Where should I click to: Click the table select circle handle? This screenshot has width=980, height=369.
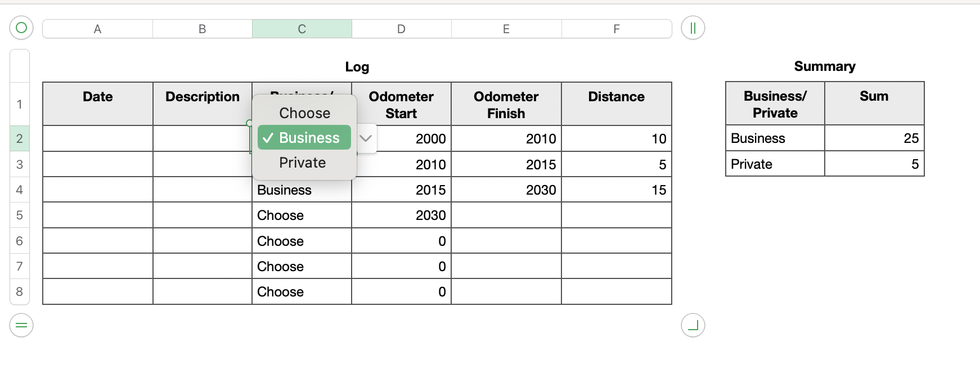[21, 28]
